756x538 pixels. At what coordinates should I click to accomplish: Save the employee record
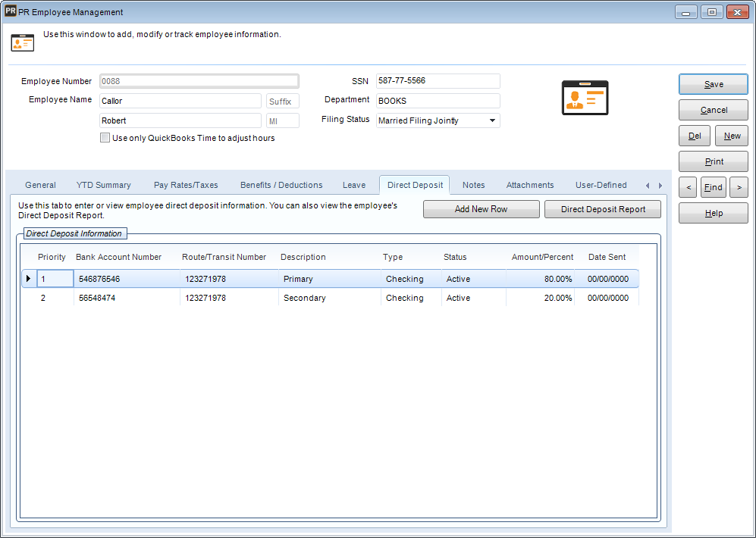click(713, 84)
